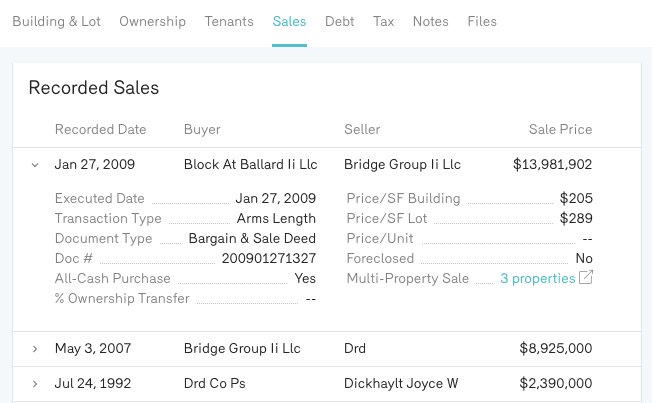Image resolution: width=652 pixels, height=403 pixels.
Task: Switch to the Tax tab
Action: coord(383,21)
